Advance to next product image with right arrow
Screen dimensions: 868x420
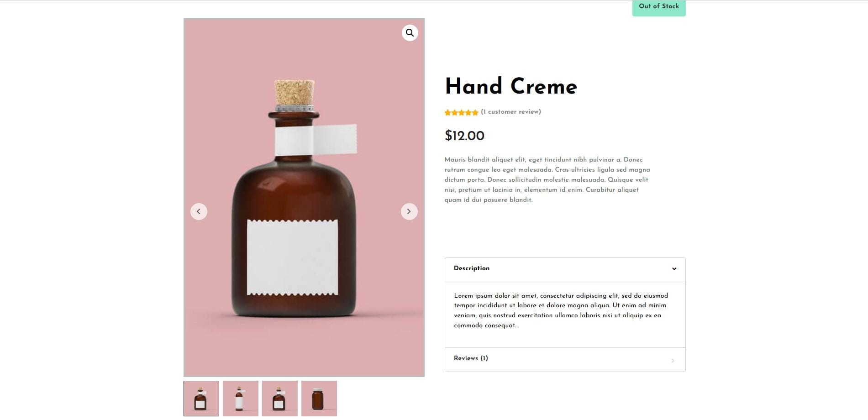coord(409,211)
